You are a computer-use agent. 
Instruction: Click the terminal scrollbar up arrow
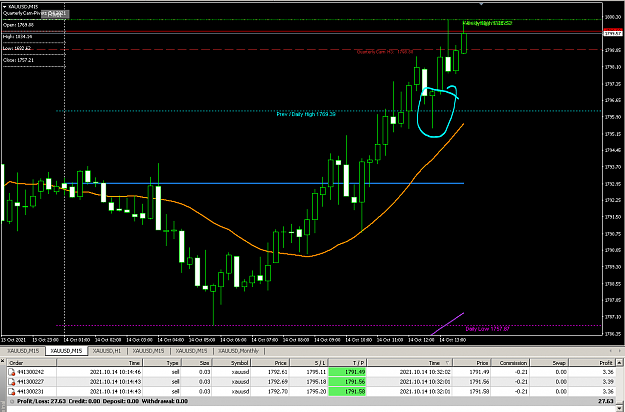click(x=619, y=363)
